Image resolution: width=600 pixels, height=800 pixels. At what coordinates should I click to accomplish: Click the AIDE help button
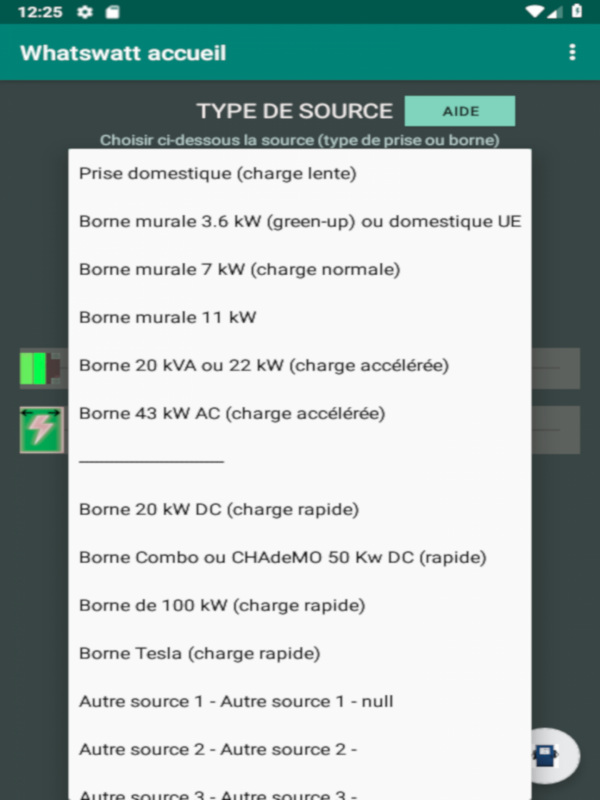[x=460, y=111]
